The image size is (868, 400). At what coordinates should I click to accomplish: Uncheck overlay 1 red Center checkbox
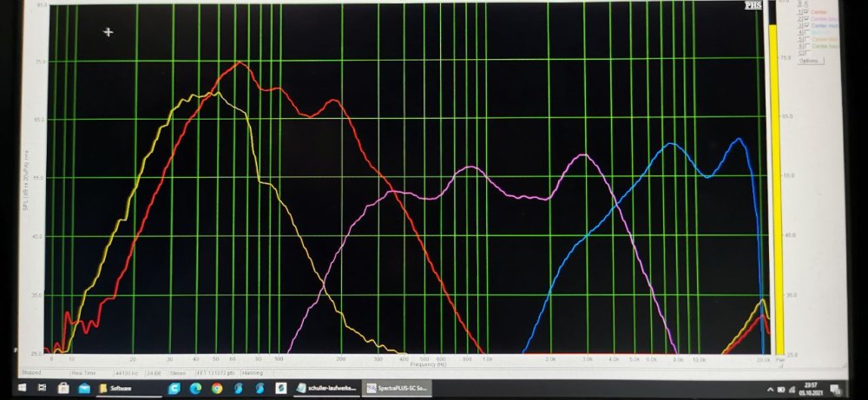pos(806,11)
